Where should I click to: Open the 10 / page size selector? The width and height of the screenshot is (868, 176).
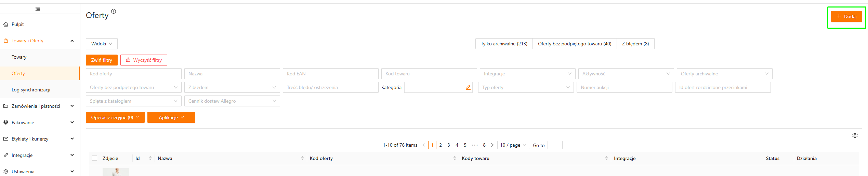(x=513, y=145)
